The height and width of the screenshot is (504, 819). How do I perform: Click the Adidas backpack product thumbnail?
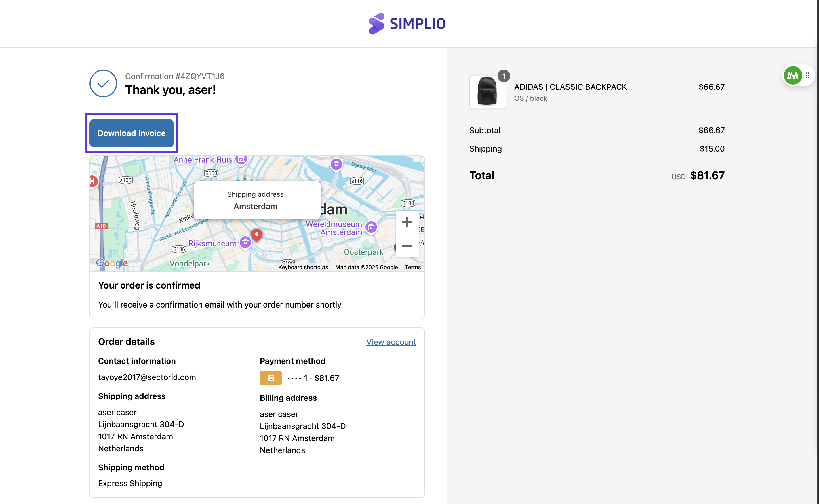pyautogui.click(x=487, y=92)
